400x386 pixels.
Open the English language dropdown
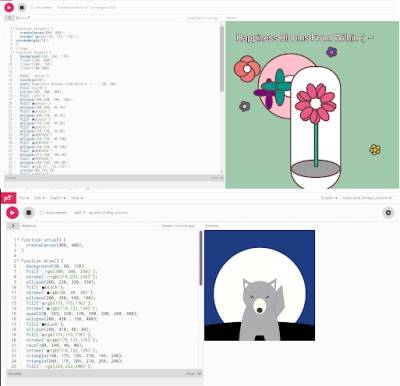click(x=329, y=198)
